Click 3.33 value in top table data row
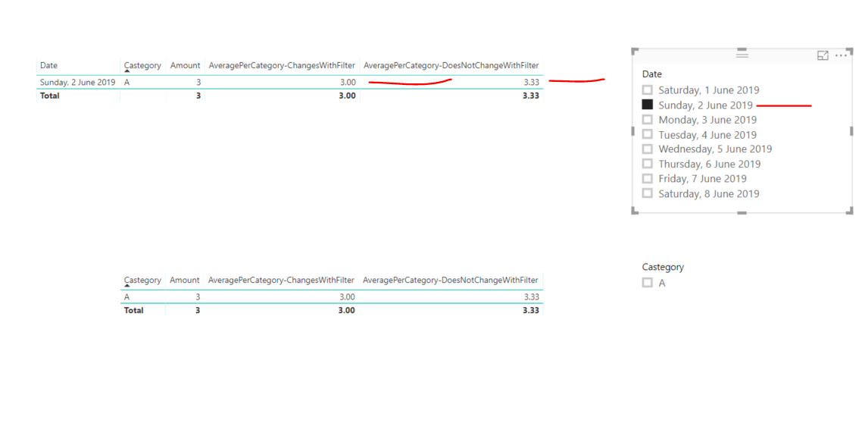Viewport: 868px width, 439px height. point(531,82)
